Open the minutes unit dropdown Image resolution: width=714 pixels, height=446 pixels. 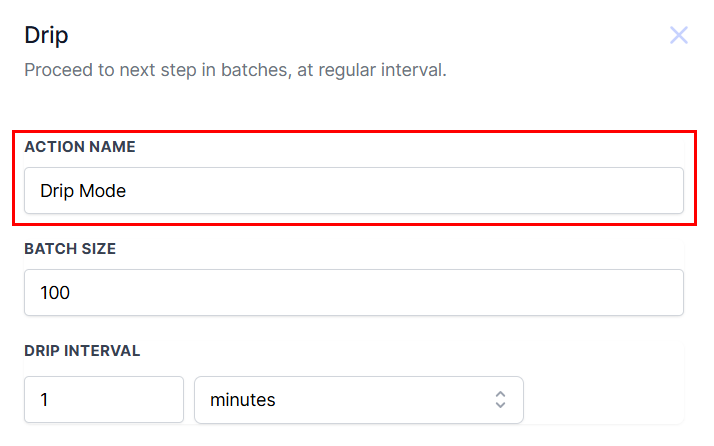tap(358, 400)
